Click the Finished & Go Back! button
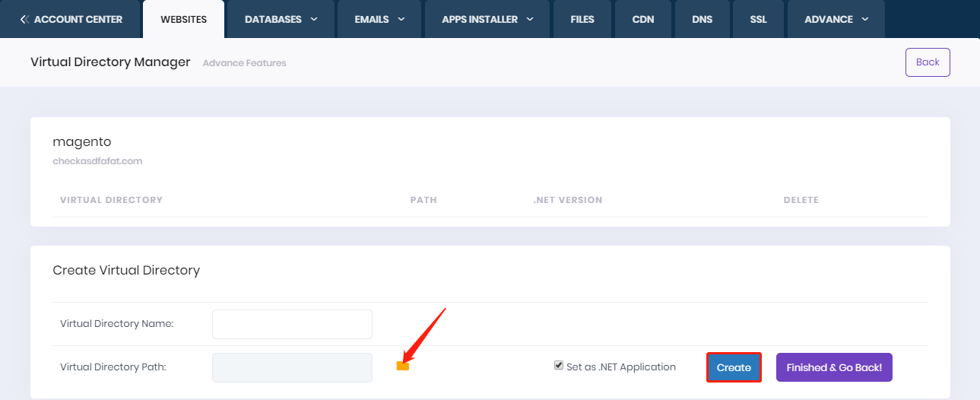The width and height of the screenshot is (980, 400). tap(834, 367)
